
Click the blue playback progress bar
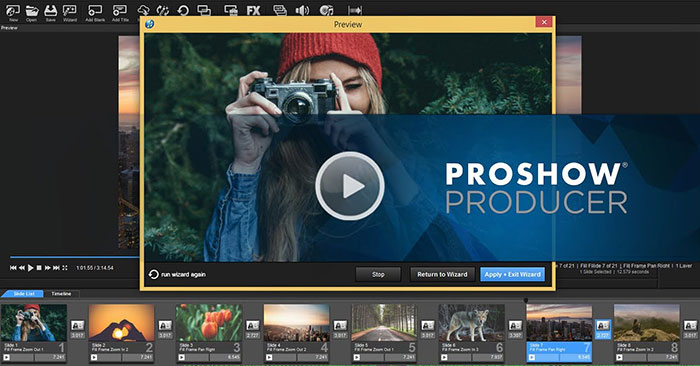75,257
